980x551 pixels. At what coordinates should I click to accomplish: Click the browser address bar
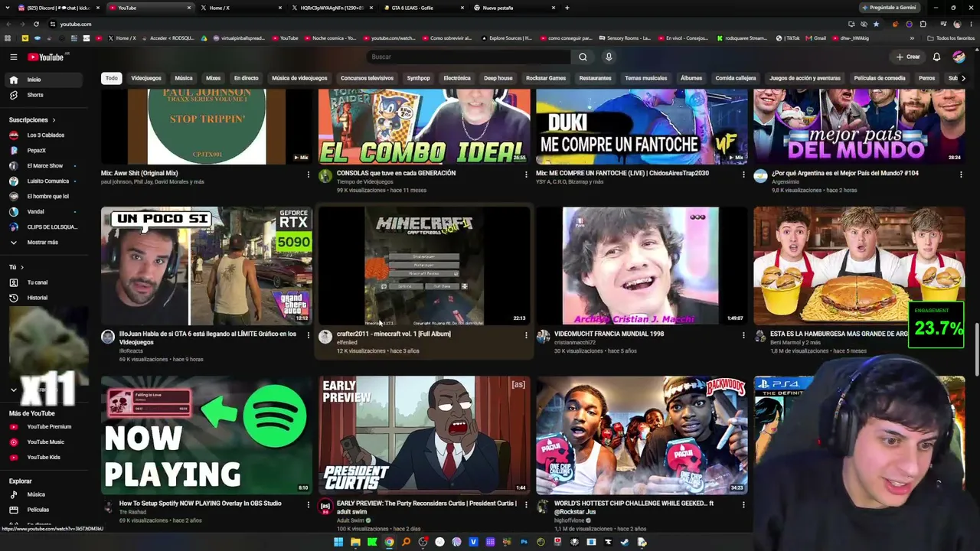click(x=444, y=24)
